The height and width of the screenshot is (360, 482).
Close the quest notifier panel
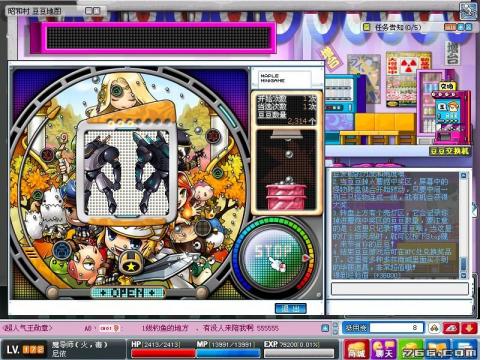[468, 27]
